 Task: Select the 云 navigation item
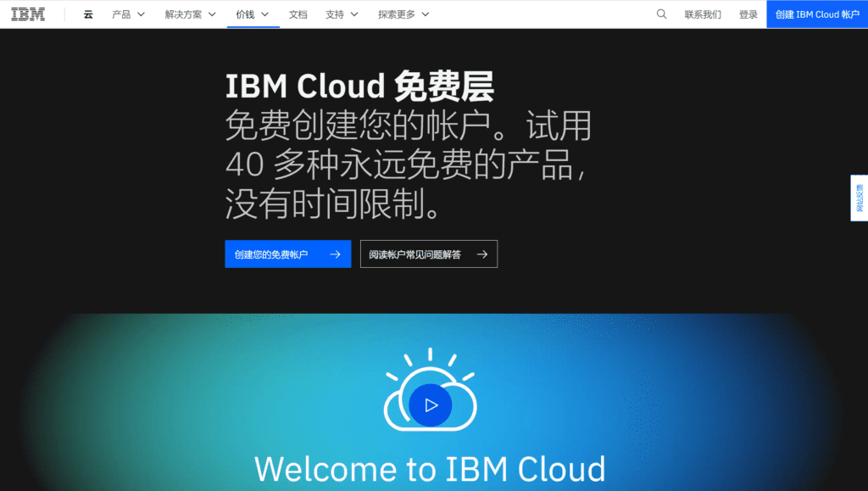click(x=88, y=14)
